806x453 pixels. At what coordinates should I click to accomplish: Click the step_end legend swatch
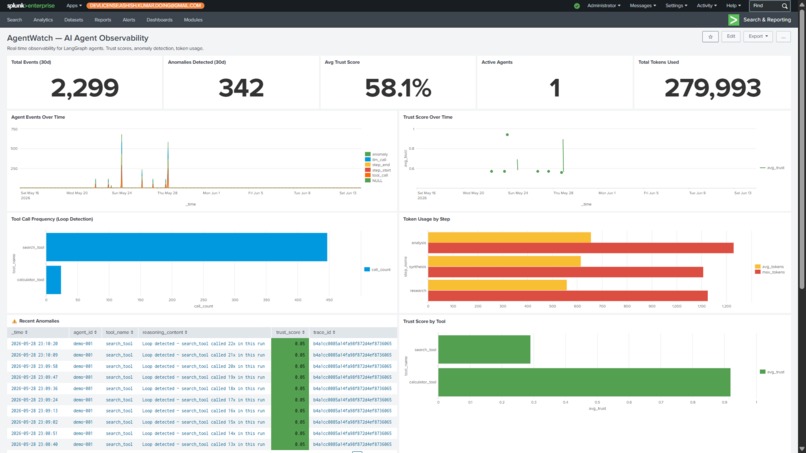tap(368, 165)
